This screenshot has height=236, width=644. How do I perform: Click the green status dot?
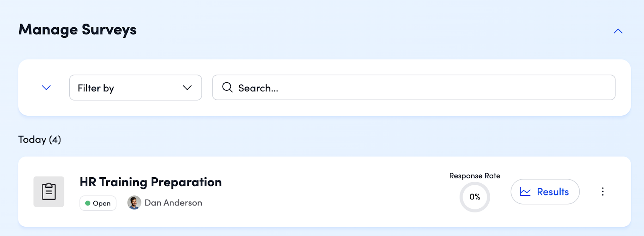[88, 203]
